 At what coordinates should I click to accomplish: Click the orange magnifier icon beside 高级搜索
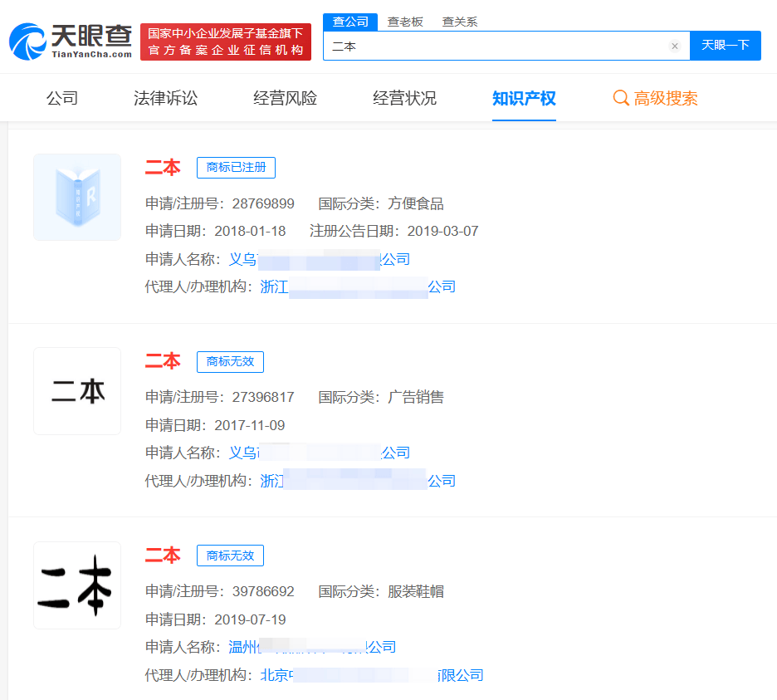coord(621,98)
